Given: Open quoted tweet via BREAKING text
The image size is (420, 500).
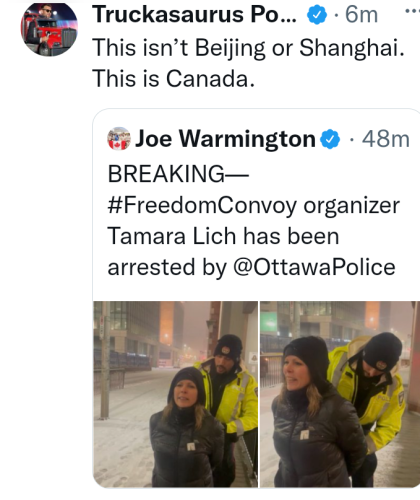Looking at the screenshot, I should (178, 174).
